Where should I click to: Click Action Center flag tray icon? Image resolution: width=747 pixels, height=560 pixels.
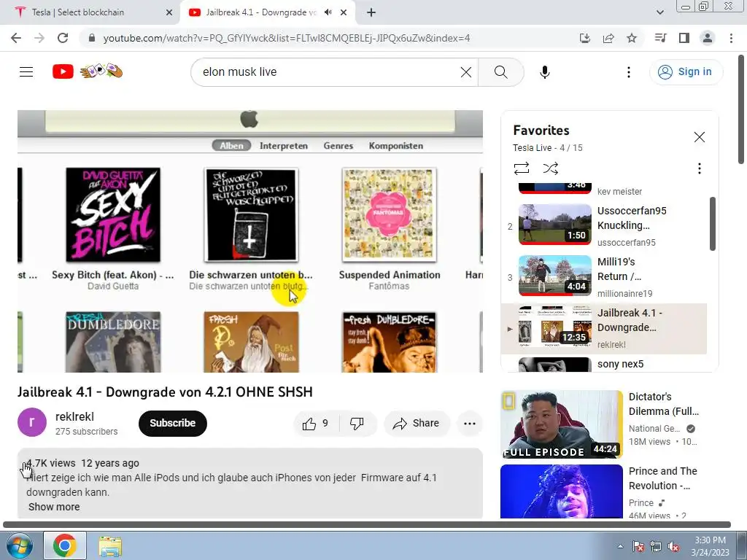638,546
